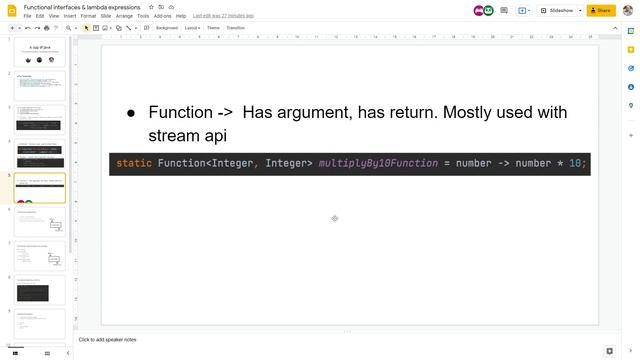Choose the select cursor tool
640x360 pixels.
[86, 28]
